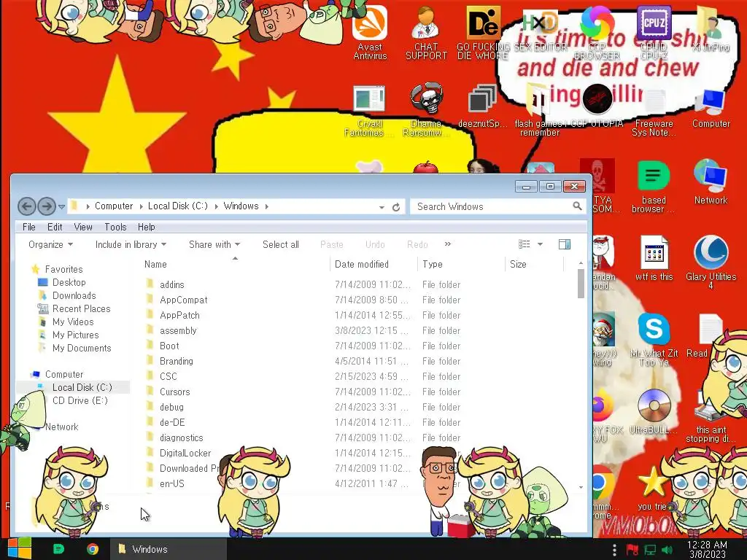Select Desktop under Favorites
This screenshot has height=560, width=747.
coord(69,282)
